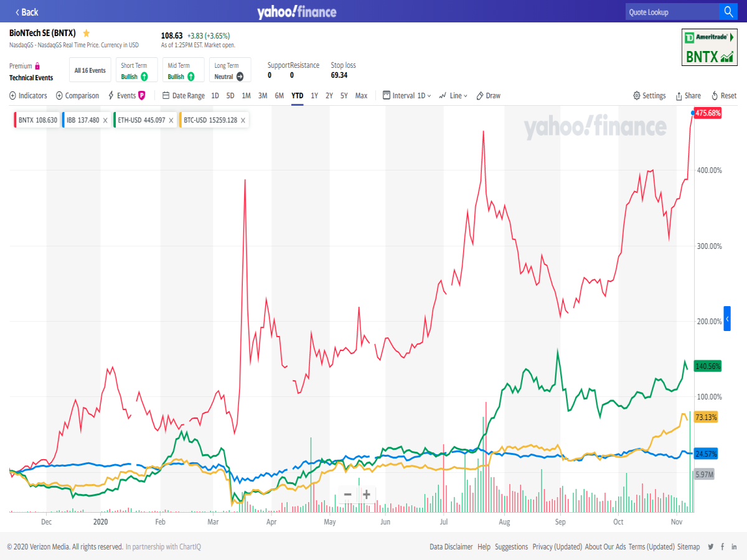747x560 pixels.
Task: Click the 73.13% BTC label
Action: (706, 417)
